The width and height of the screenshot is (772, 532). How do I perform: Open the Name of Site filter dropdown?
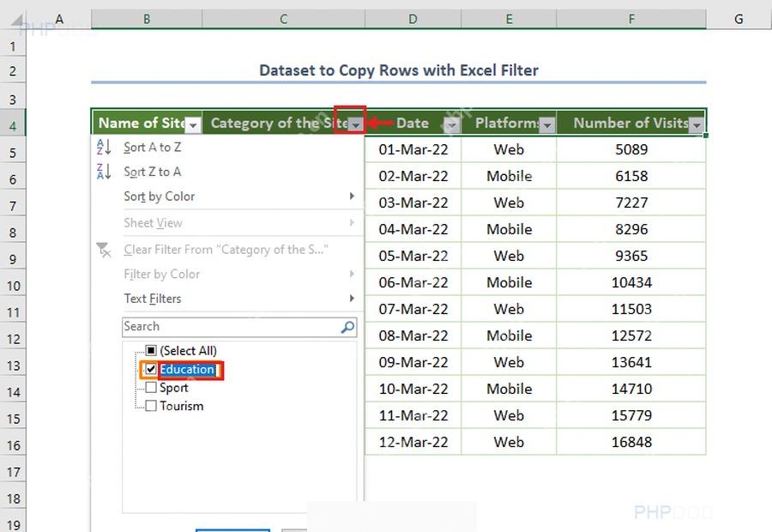tap(194, 125)
